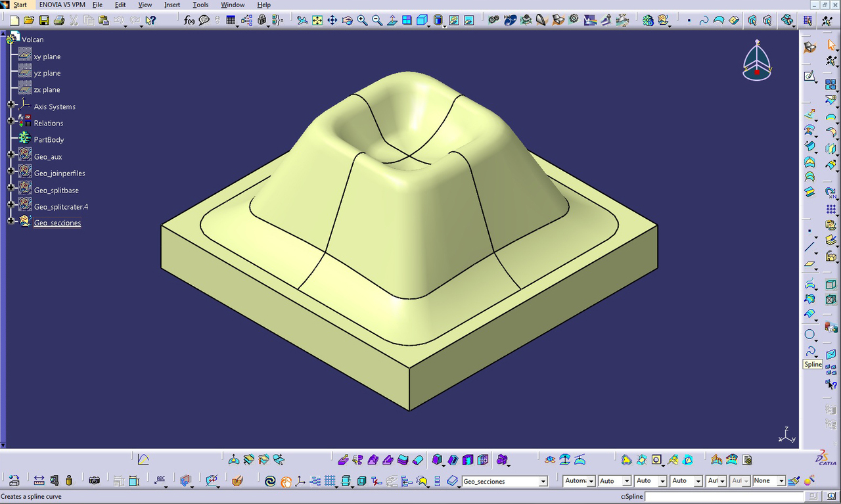This screenshot has height=504, width=841.
Task: Click the Spline tool icon in right toolbar
Action: [811, 351]
